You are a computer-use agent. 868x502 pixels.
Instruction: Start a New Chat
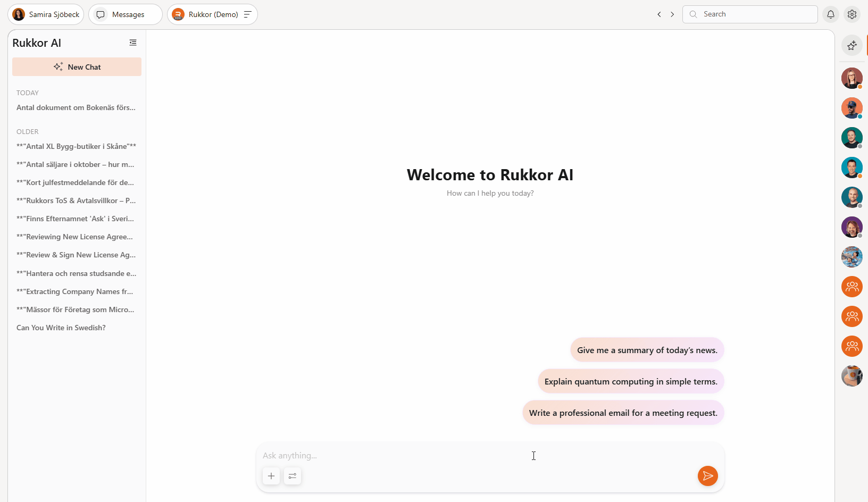[77, 67]
